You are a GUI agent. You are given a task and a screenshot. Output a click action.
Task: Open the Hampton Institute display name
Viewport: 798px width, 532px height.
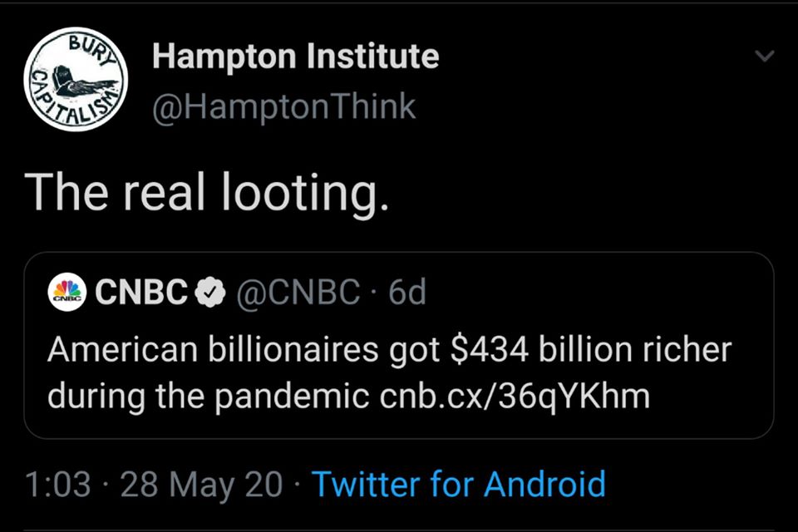[x=296, y=57]
